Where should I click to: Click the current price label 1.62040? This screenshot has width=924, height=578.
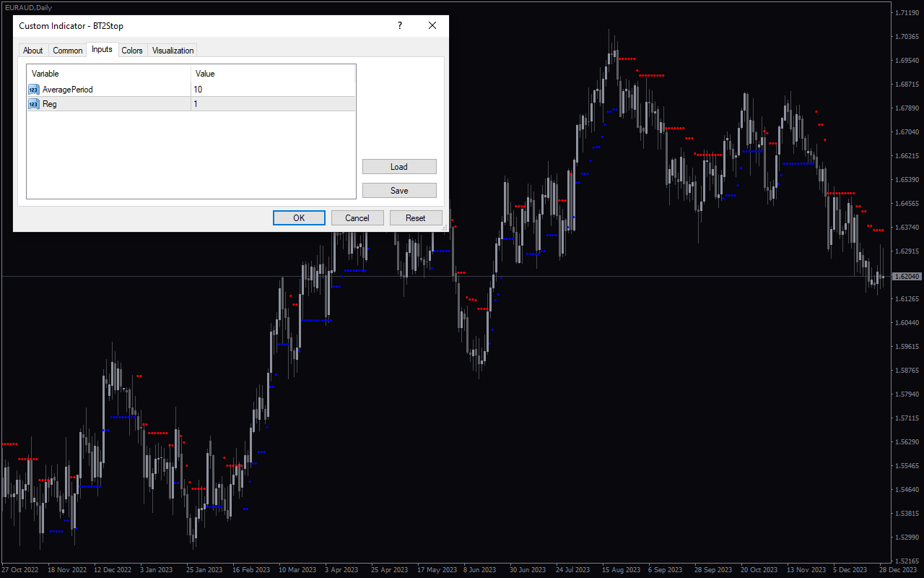tap(907, 277)
